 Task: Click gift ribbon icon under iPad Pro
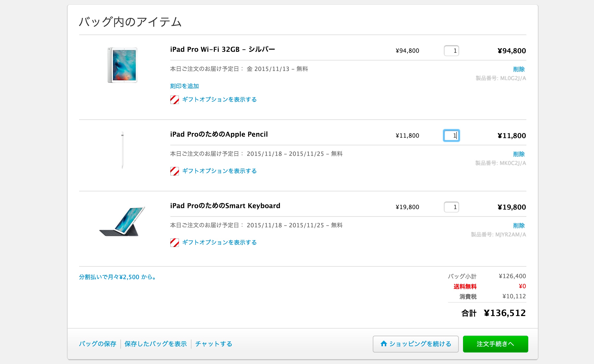pos(175,100)
